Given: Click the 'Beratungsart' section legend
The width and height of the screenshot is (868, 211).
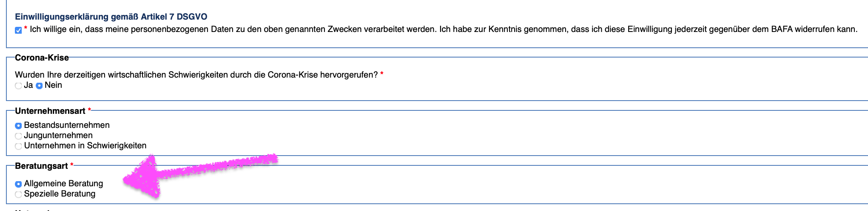Looking at the screenshot, I should [x=41, y=166].
